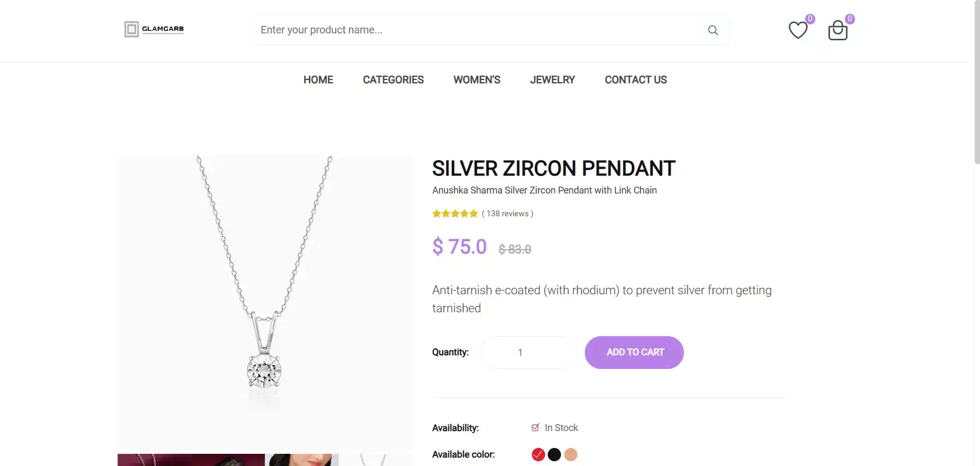Image resolution: width=980 pixels, height=466 pixels.
Task: Open the WOMEN'S menu
Action: [x=477, y=80]
